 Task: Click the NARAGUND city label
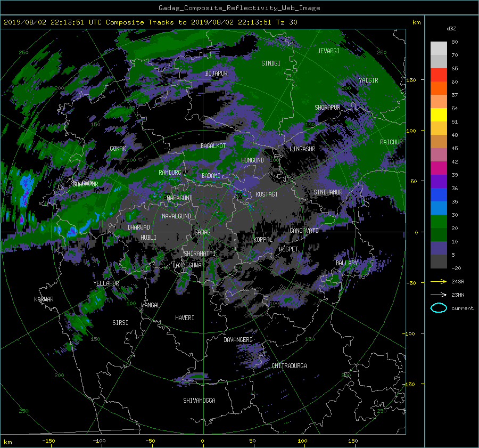[x=180, y=198]
